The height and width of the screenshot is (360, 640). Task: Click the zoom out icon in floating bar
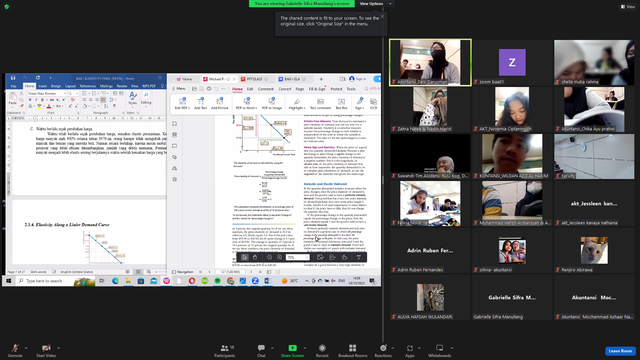(x=269, y=257)
